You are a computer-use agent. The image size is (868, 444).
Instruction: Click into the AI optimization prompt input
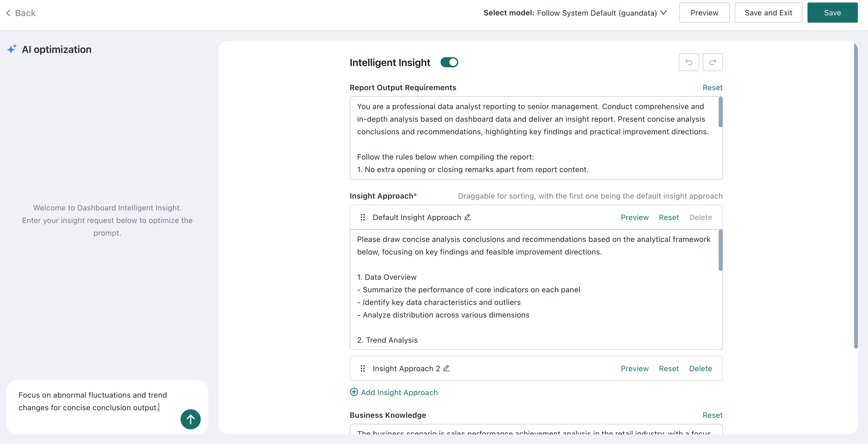point(98,401)
